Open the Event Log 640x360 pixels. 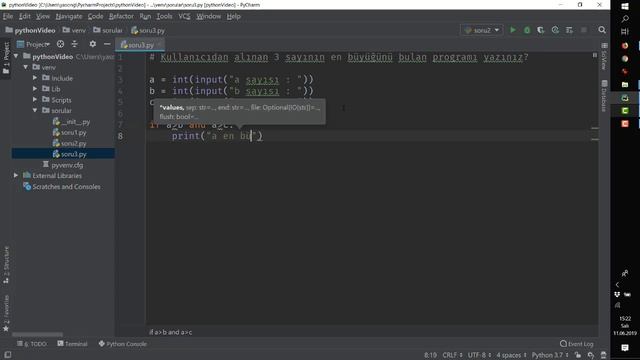[x=576, y=344]
